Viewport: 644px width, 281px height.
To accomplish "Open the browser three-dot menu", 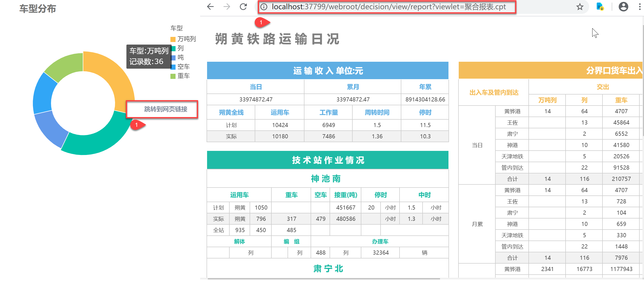I will 640,7.
